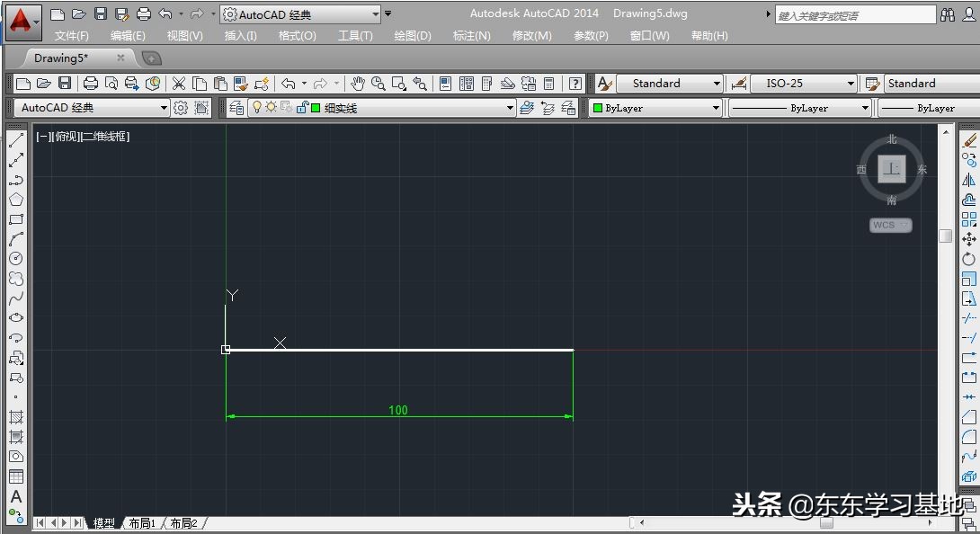
Task: Select the Polyline tool
Action: (16, 180)
